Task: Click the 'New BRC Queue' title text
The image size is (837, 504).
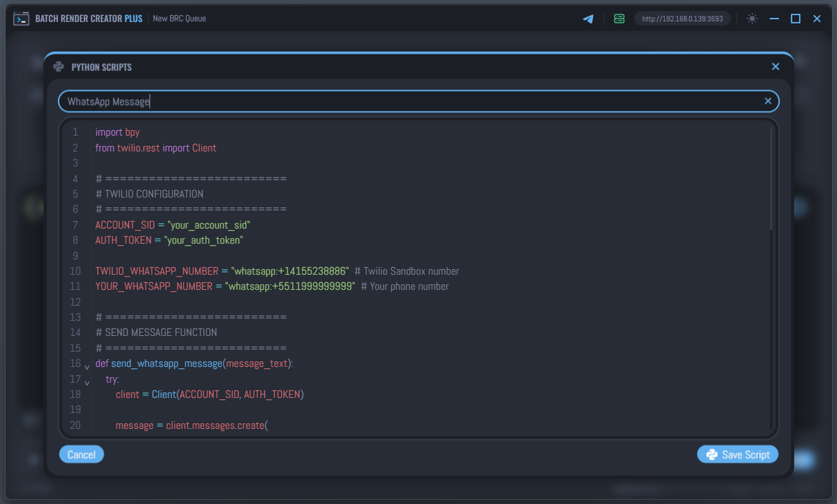Action: (x=179, y=19)
